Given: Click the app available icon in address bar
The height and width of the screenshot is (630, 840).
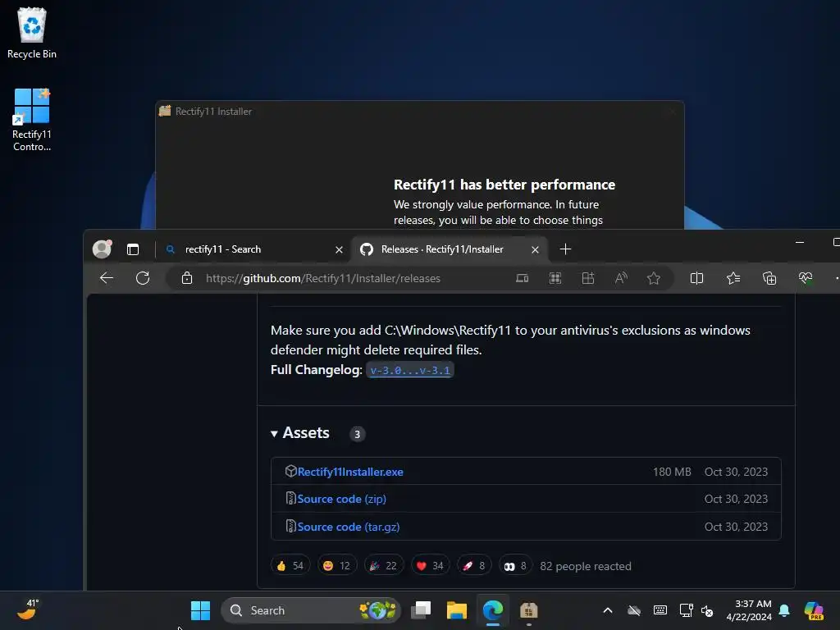Looking at the screenshot, I should [522, 278].
